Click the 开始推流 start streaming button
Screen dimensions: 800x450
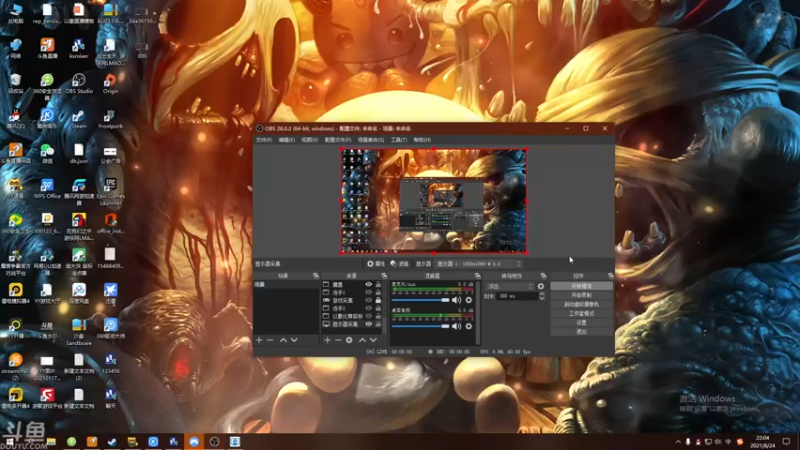[x=581, y=286]
